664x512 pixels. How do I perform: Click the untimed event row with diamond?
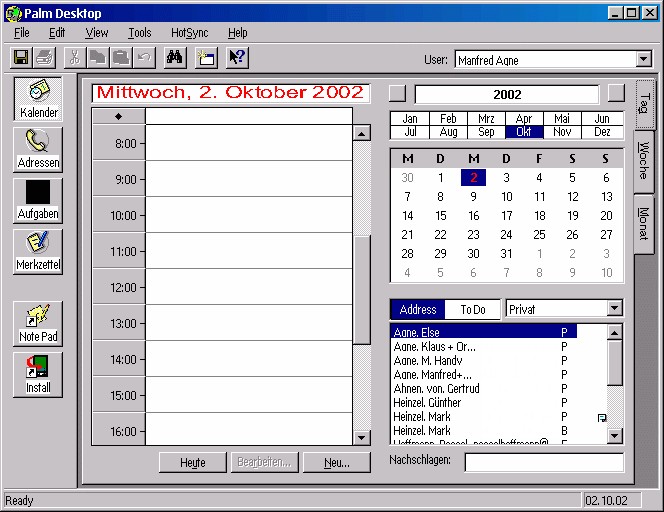(x=249, y=116)
